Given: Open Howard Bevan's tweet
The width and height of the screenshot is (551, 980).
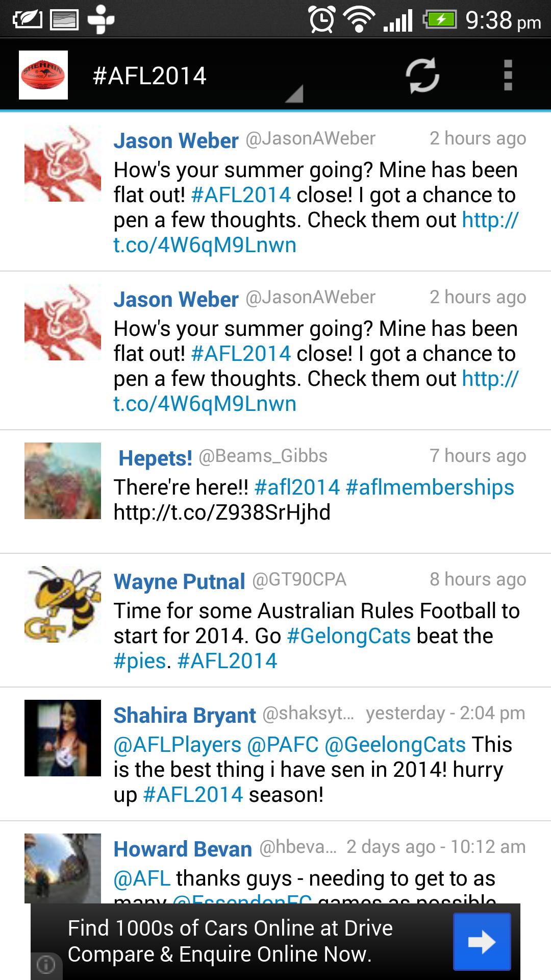Looking at the screenshot, I should (x=316, y=879).
